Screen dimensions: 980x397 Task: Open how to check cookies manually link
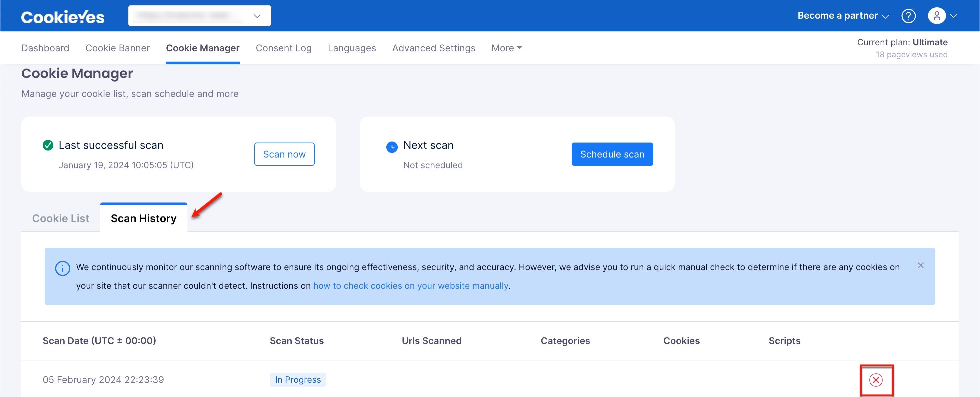tap(410, 285)
